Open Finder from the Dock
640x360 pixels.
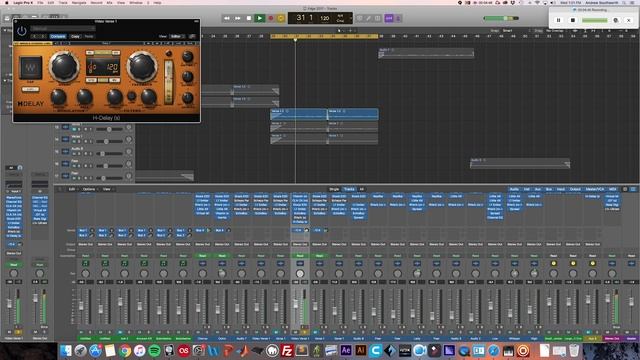tap(65, 351)
